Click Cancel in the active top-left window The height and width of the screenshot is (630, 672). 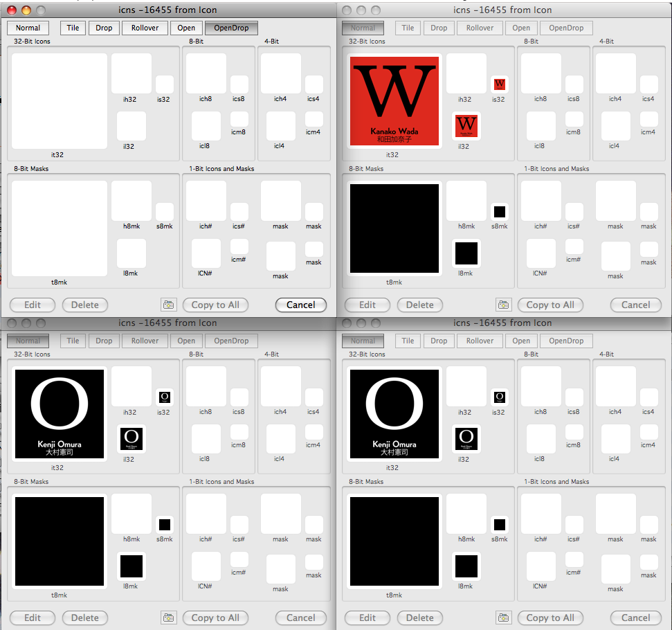click(301, 305)
